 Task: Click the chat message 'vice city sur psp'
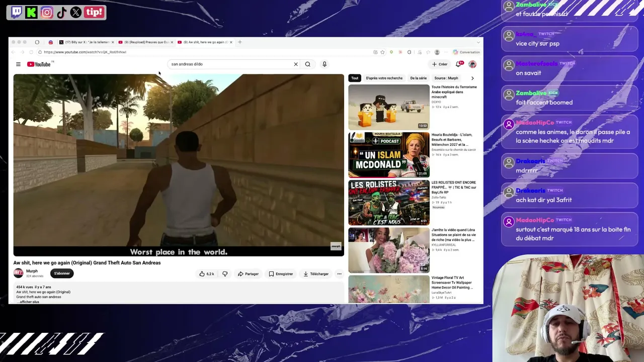click(x=537, y=44)
